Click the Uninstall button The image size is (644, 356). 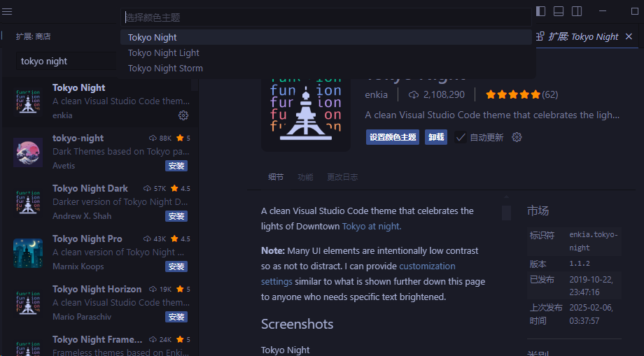pyautogui.click(x=436, y=137)
